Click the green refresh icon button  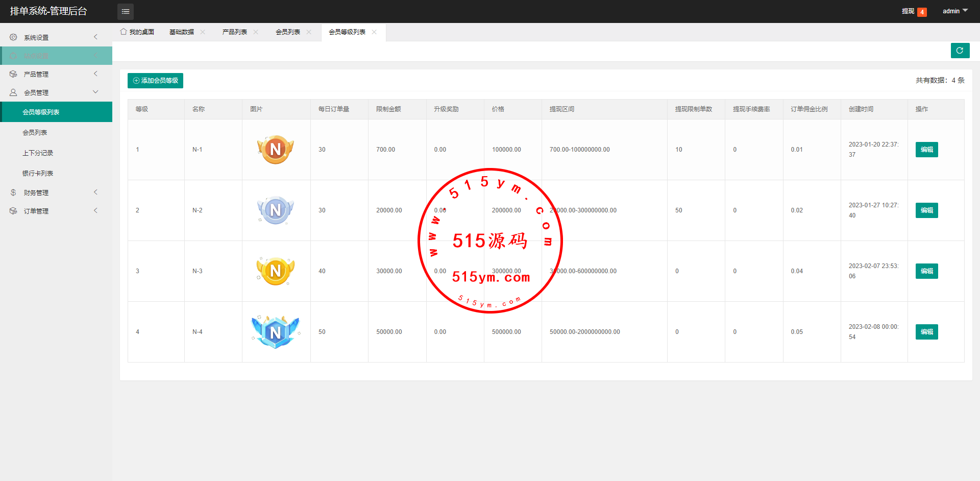click(x=960, y=51)
